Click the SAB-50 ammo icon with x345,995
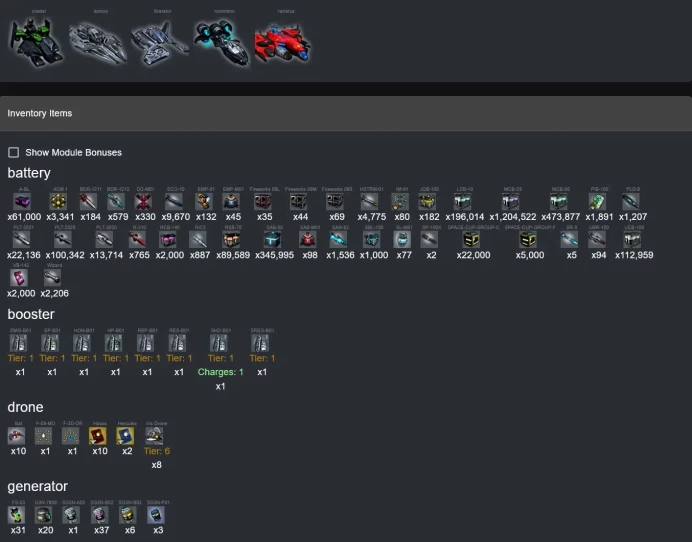The width and height of the screenshot is (692, 542). pyautogui.click(x=272, y=240)
